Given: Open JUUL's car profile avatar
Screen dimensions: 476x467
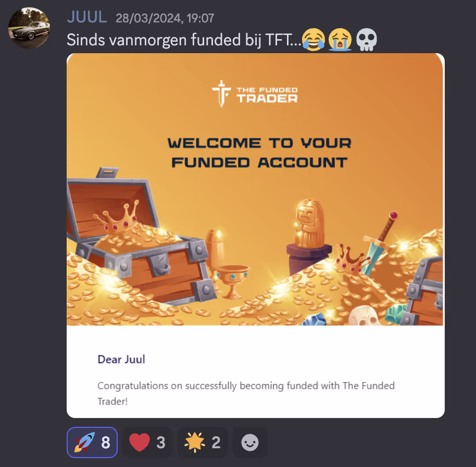Looking at the screenshot, I should tap(29, 28).
